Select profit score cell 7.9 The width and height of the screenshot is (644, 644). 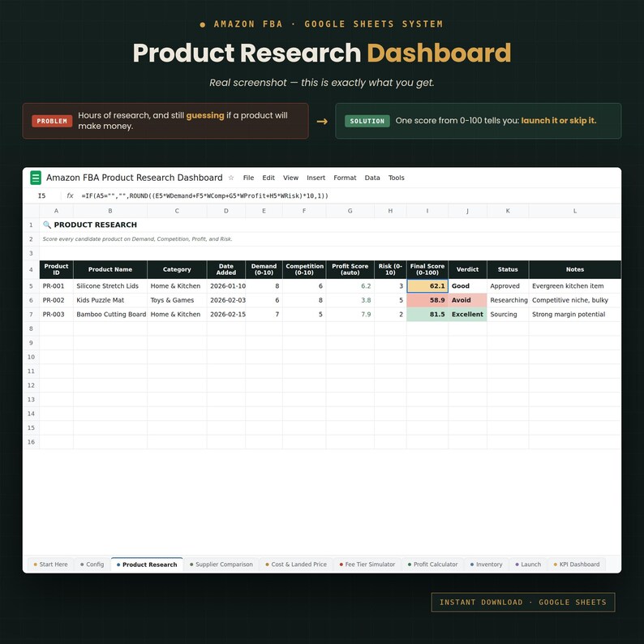(x=350, y=314)
